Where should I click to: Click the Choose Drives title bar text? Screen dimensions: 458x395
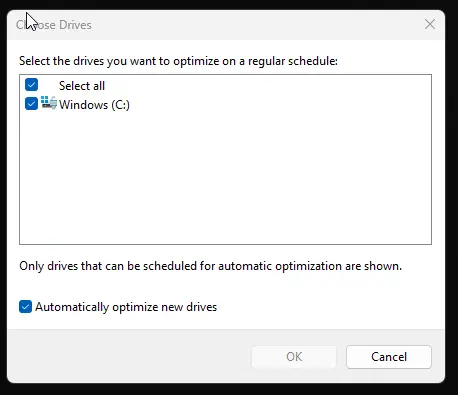click(54, 25)
